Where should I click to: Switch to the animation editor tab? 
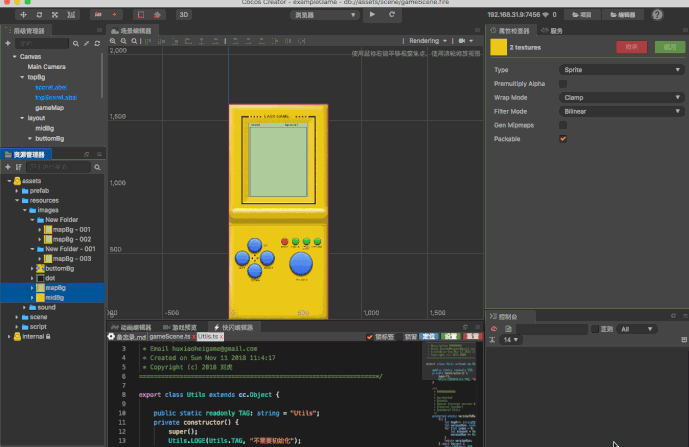tap(131, 327)
